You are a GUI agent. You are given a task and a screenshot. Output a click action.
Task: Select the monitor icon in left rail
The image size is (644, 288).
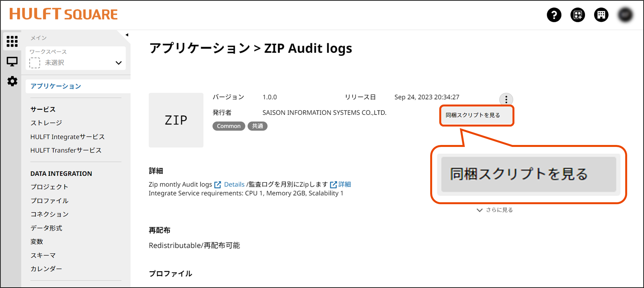tap(12, 61)
